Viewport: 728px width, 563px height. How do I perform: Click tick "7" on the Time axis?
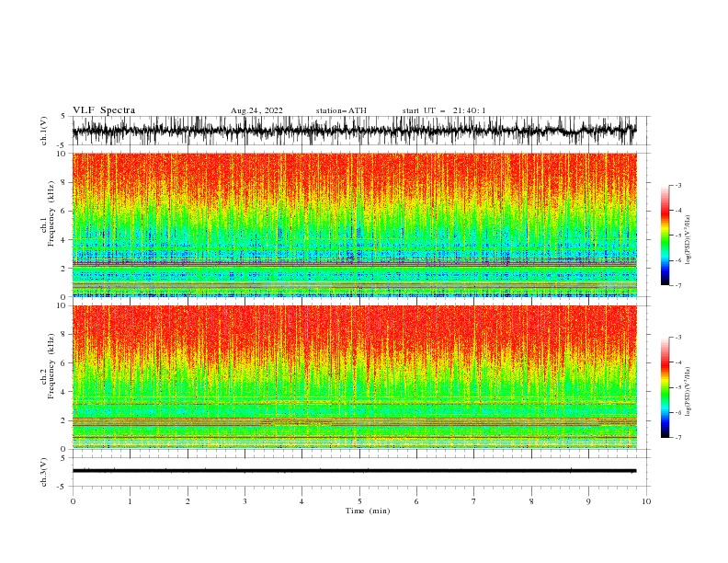click(474, 501)
